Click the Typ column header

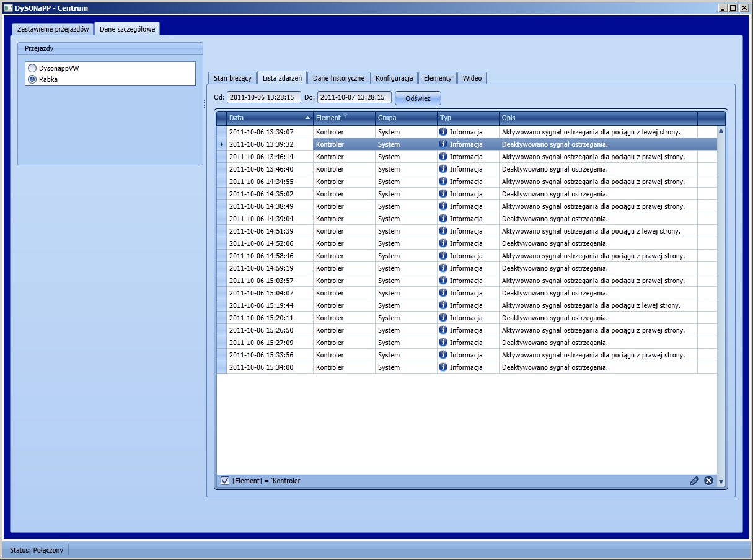(468, 118)
